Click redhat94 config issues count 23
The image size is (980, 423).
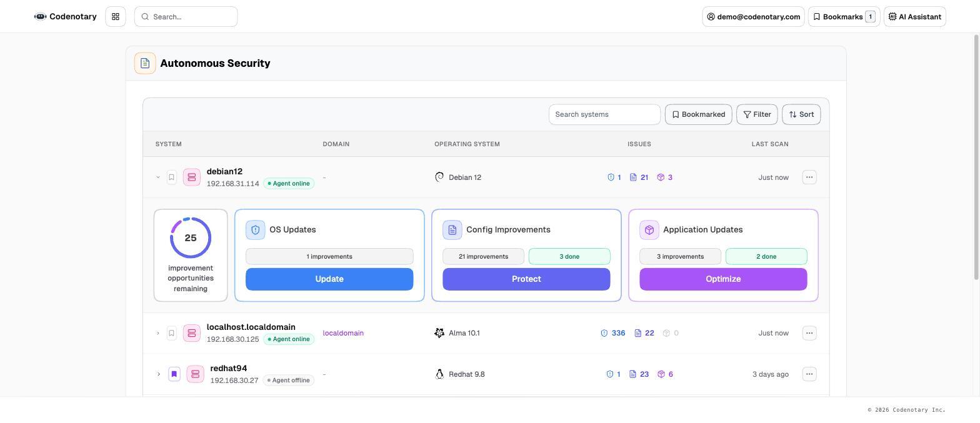pyautogui.click(x=639, y=374)
